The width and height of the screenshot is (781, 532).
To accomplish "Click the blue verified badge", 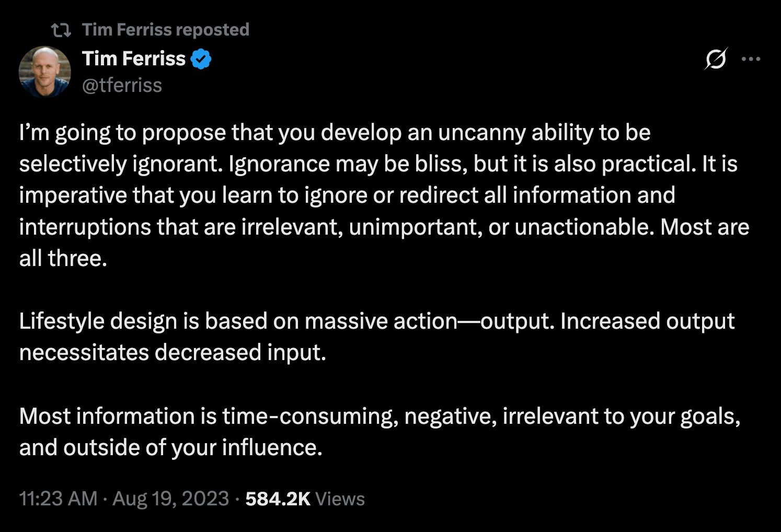I will 201,59.
